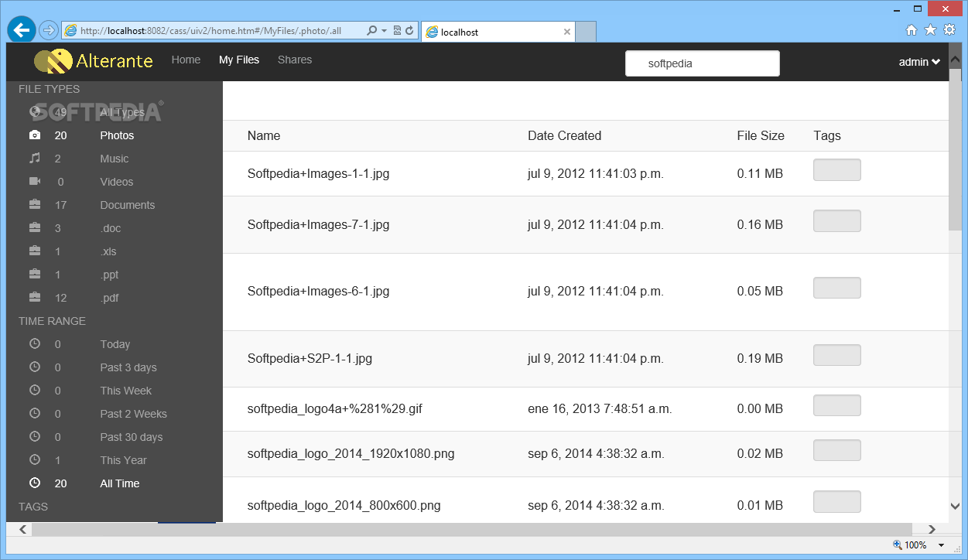Filter files by Videos
This screenshot has height=560, width=968.
point(117,182)
